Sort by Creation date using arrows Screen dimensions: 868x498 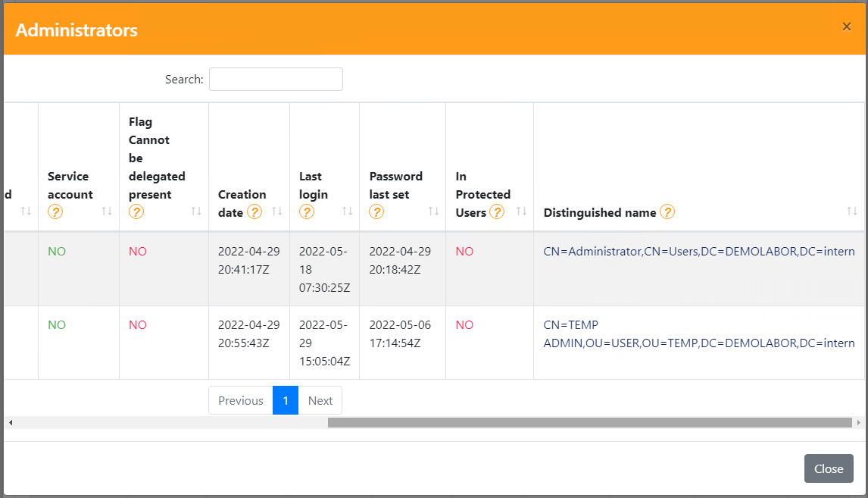point(277,211)
